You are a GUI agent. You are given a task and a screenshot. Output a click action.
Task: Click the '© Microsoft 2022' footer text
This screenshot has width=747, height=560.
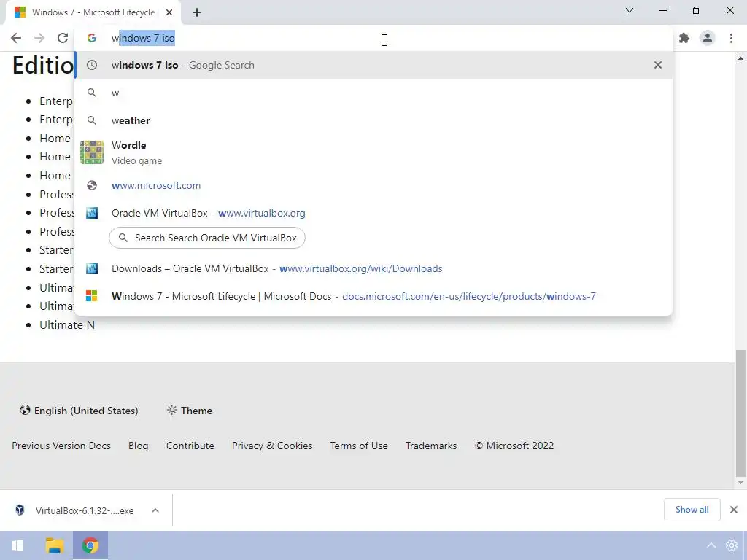point(514,446)
